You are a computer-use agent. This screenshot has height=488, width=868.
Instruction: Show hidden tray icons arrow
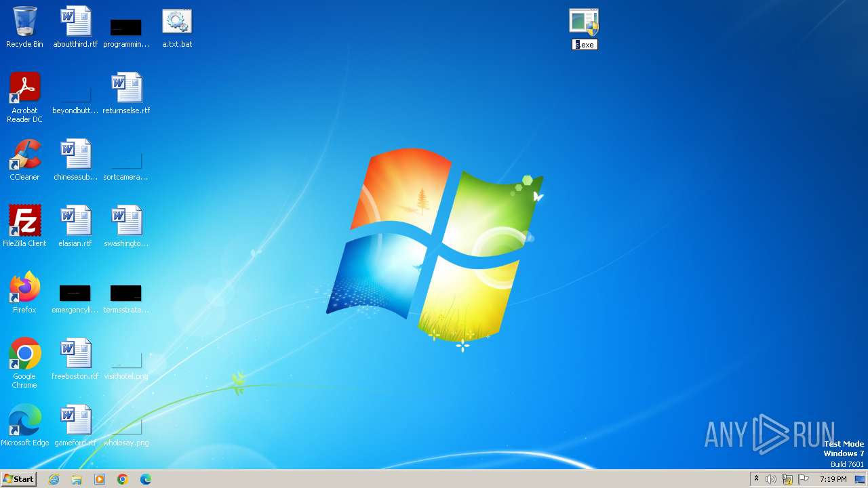coord(756,479)
